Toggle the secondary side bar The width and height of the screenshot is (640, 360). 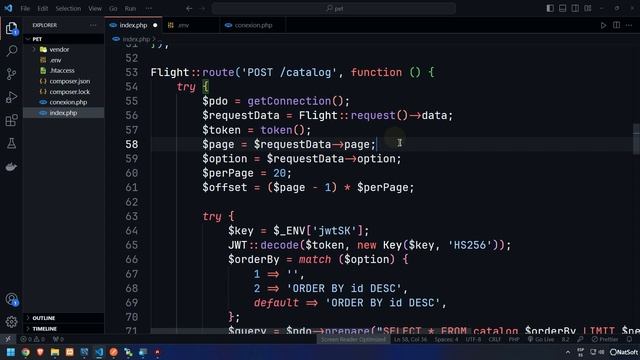[x=575, y=8]
